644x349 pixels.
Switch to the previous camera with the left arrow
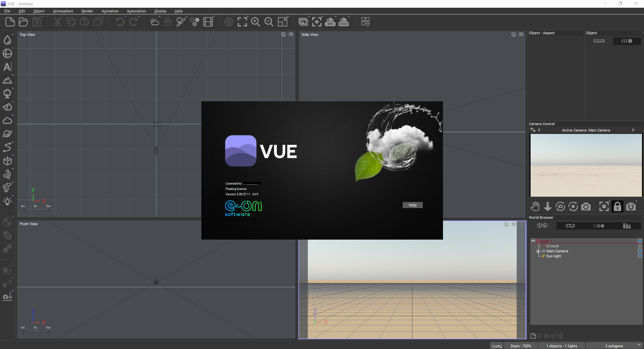tap(539, 130)
